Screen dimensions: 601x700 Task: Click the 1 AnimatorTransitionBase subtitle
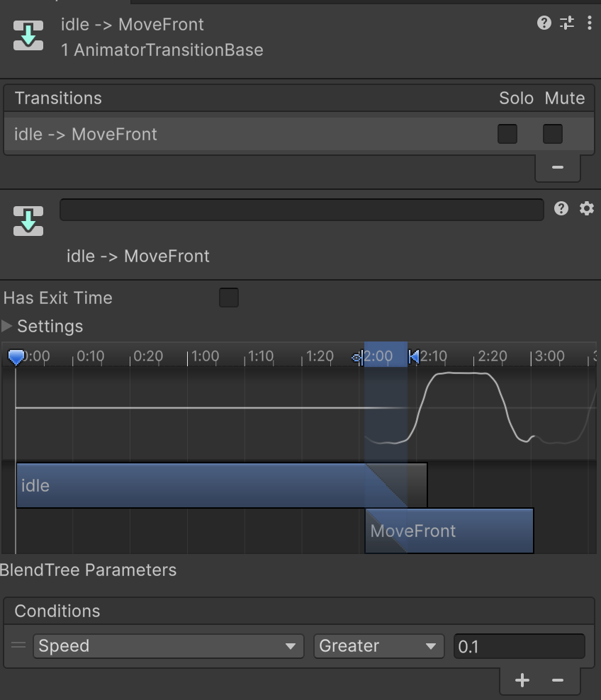(162, 50)
